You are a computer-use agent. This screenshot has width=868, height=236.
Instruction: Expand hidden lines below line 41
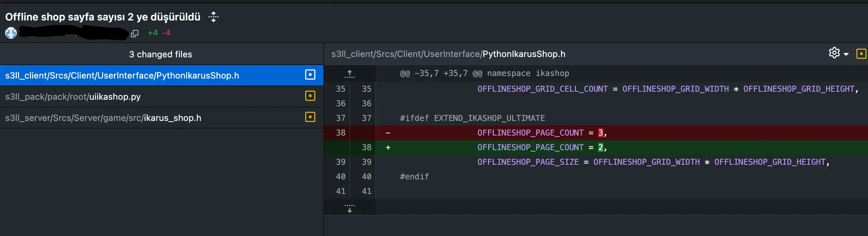point(349,208)
